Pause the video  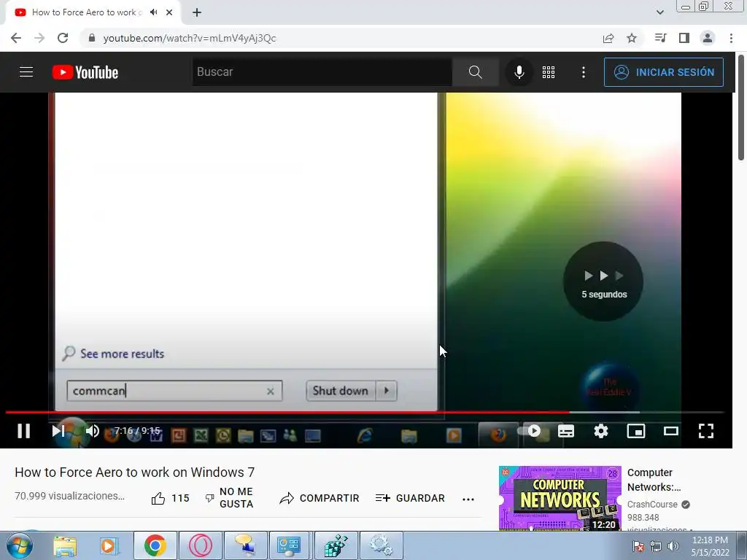coord(24,431)
